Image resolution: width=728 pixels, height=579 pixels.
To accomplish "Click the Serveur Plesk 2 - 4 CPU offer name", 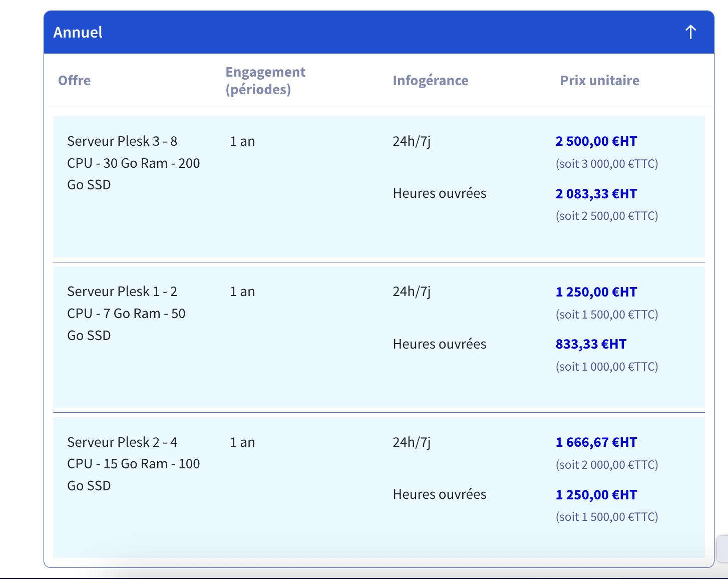I will [134, 464].
